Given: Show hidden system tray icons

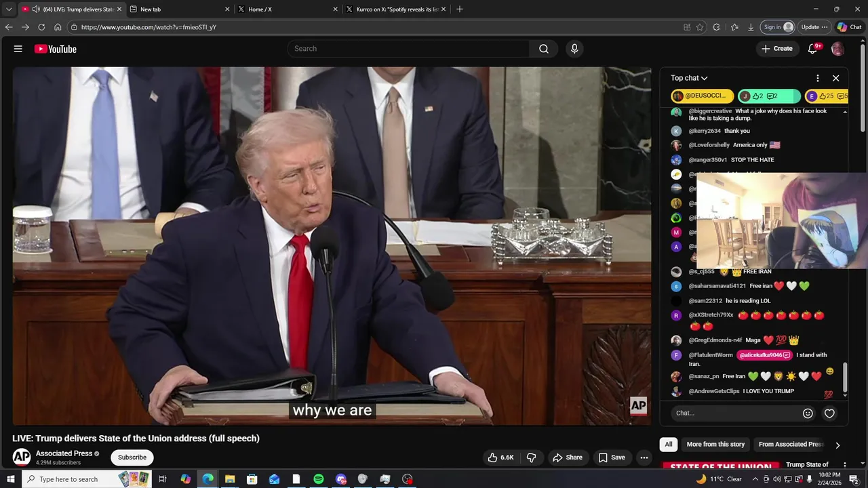Looking at the screenshot, I should [x=755, y=479].
